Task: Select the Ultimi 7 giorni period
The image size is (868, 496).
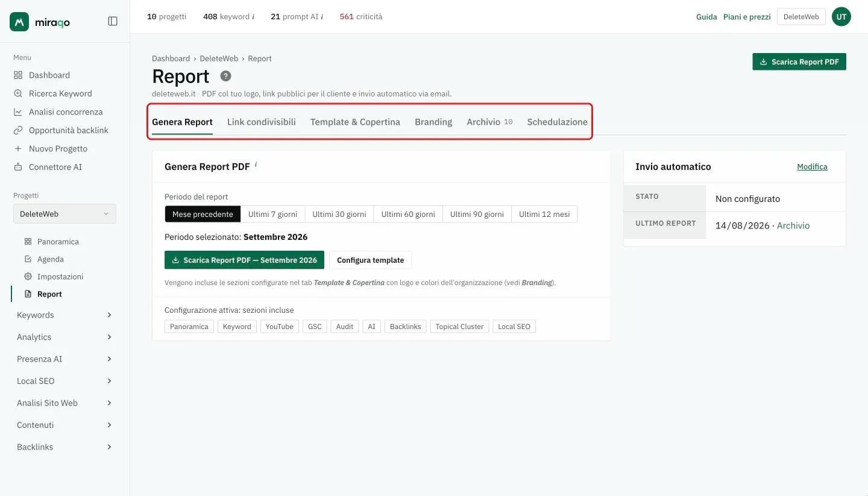Action: (272, 214)
